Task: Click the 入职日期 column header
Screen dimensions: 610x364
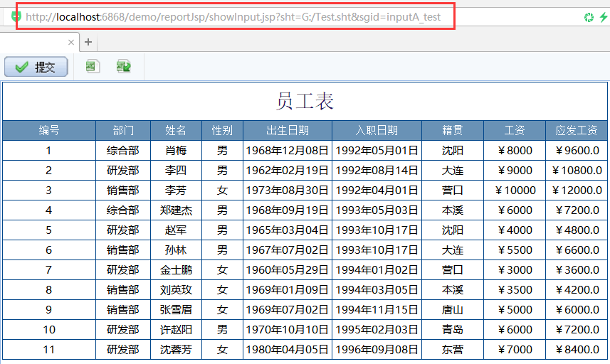Action: [377, 130]
